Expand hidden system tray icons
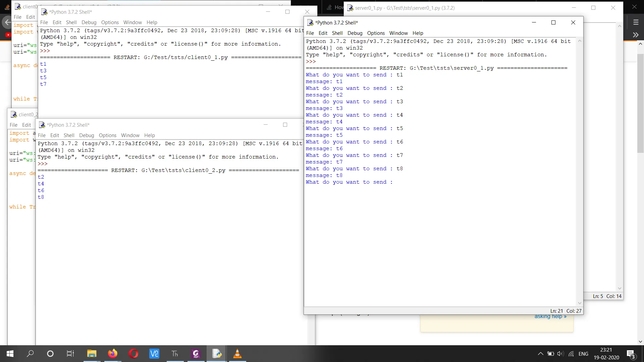Viewport: 644px width, 362px height. [540, 354]
